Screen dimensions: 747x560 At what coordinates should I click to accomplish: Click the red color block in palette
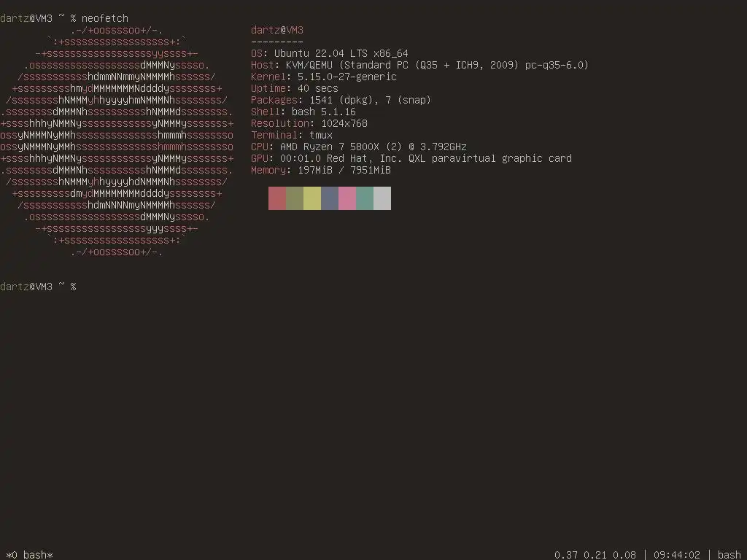click(x=277, y=198)
